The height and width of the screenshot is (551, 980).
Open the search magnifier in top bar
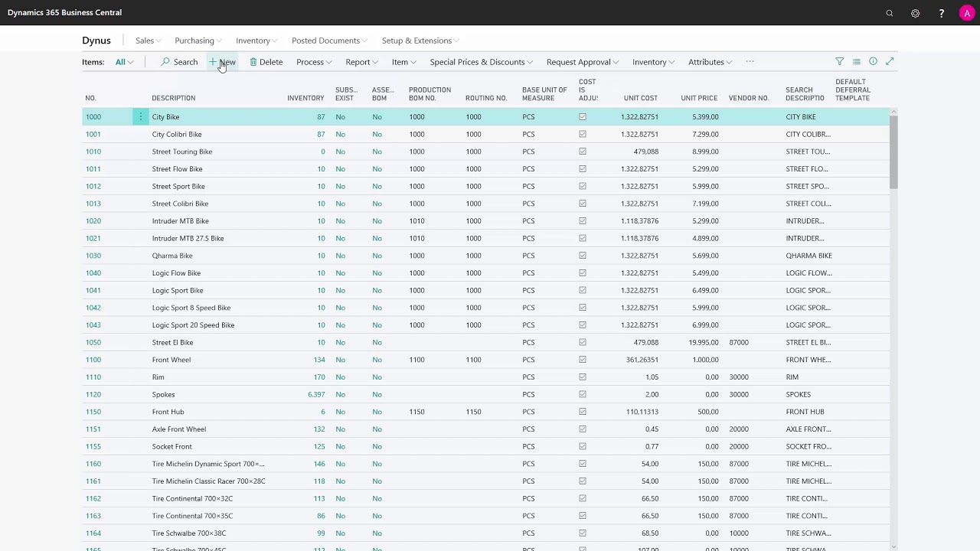click(x=889, y=13)
